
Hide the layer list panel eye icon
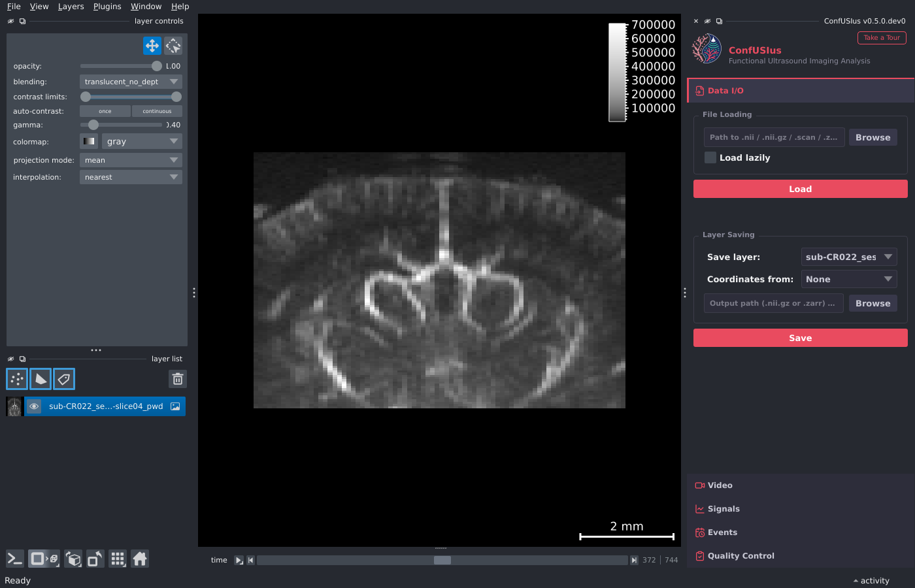10,359
